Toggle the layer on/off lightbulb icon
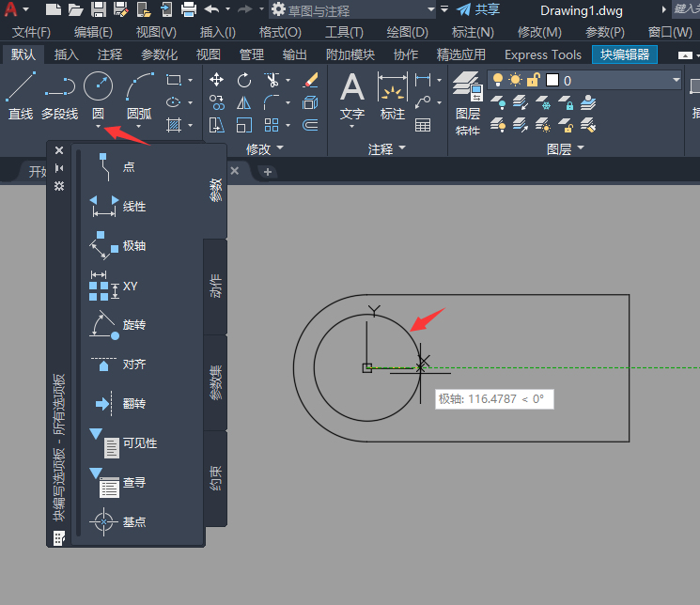The image size is (700, 605). pyautogui.click(x=498, y=81)
